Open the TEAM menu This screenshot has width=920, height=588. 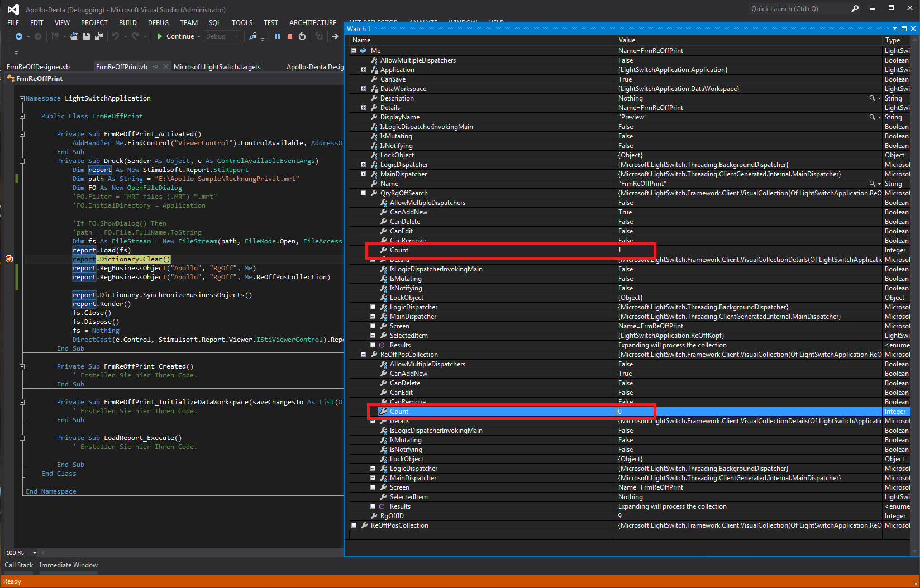(189, 23)
